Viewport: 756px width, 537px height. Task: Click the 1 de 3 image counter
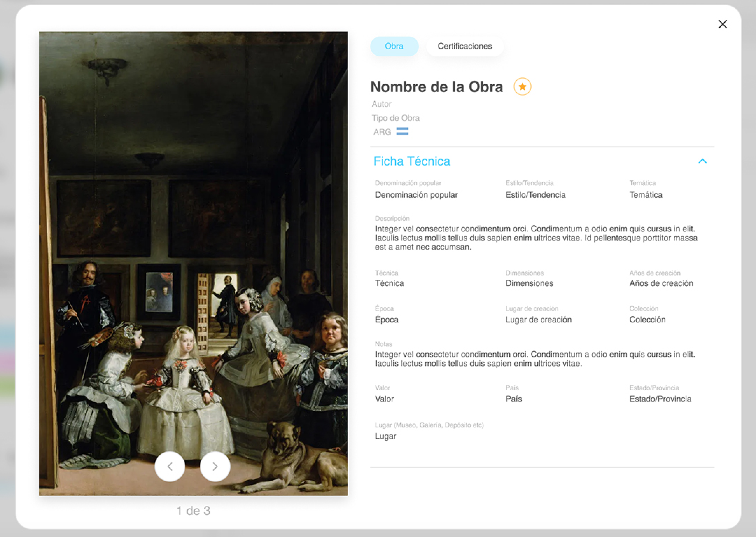click(x=193, y=511)
